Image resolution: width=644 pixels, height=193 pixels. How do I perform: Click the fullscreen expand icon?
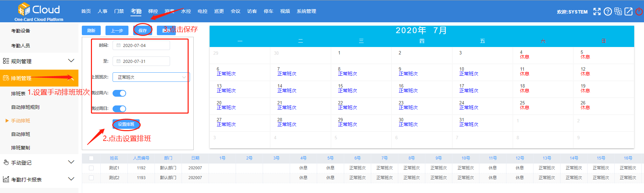click(x=597, y=11)
